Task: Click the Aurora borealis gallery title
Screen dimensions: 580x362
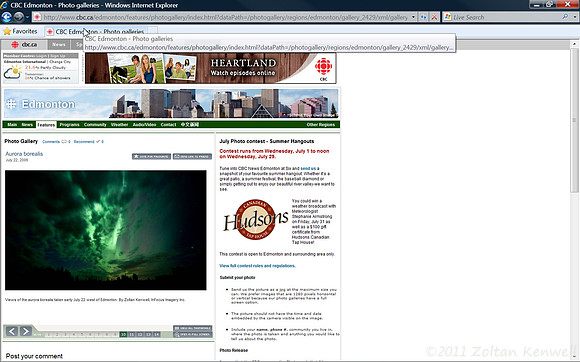Action: pyautogui.click(x=24, y=154)
